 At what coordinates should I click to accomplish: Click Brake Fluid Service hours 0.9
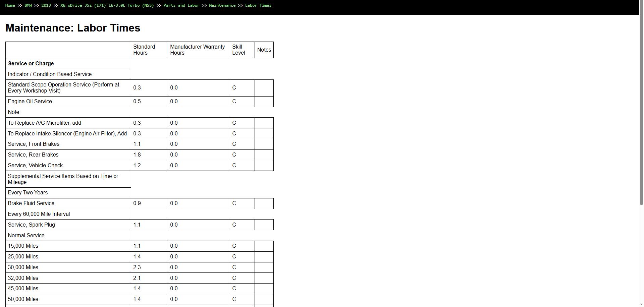tap(137, 203)
